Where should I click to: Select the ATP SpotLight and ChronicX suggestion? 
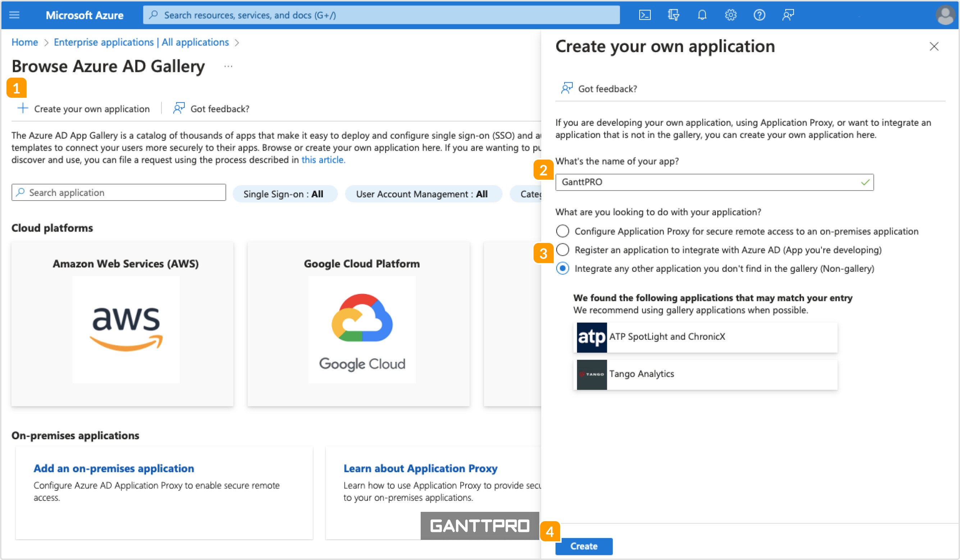(705, 337)
